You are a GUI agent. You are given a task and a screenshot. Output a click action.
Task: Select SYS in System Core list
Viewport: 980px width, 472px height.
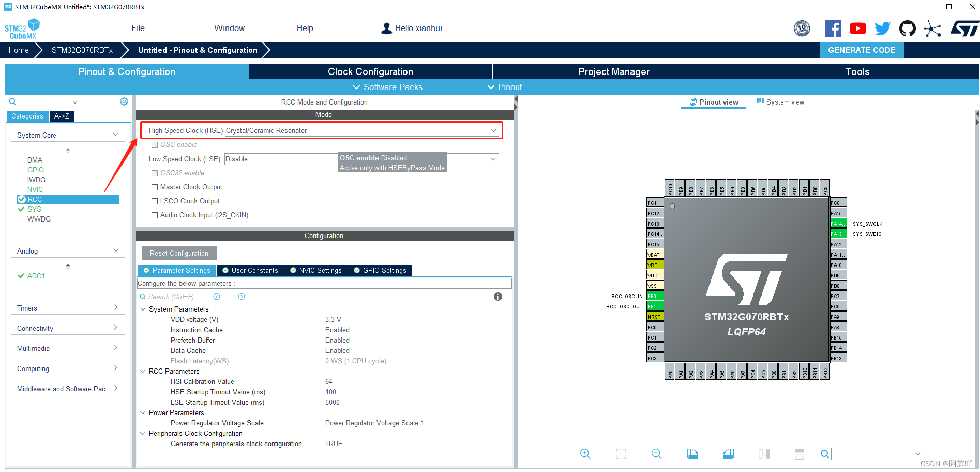[x=34, y=209]
